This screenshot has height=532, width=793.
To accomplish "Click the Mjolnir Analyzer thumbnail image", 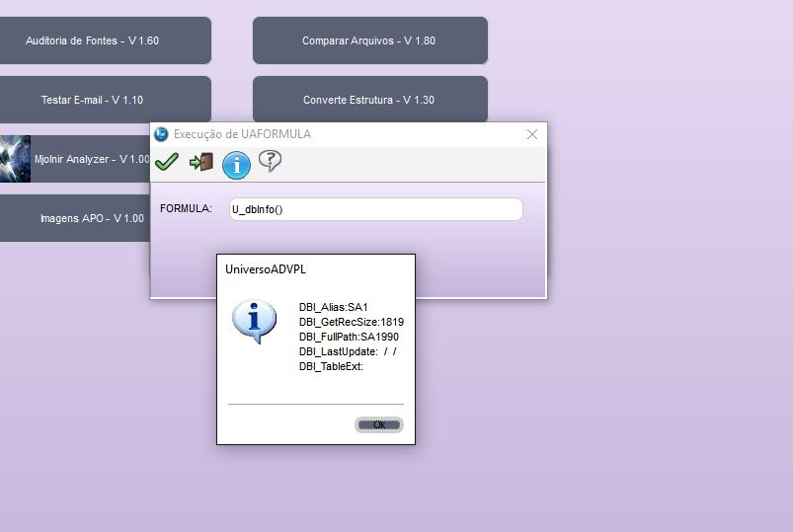I will (x=15, y=159).
